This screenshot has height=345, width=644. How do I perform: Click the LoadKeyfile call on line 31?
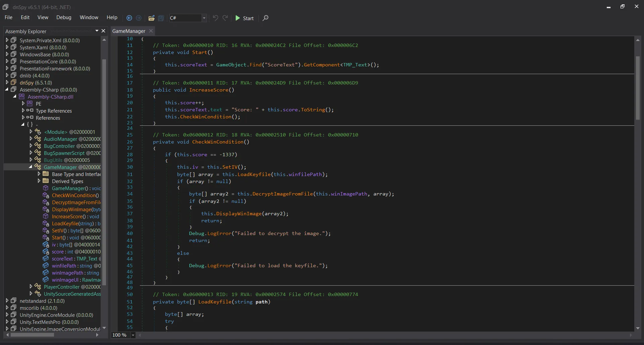(x=254, y=174)
